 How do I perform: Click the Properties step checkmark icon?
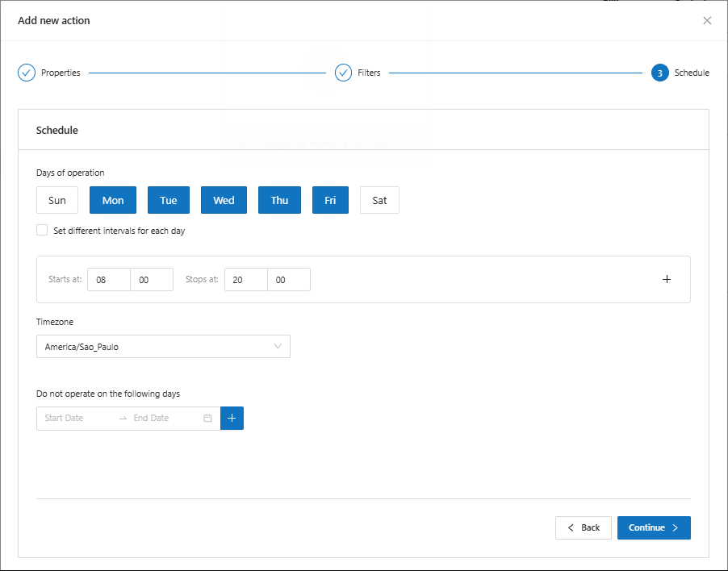(27, 73)
